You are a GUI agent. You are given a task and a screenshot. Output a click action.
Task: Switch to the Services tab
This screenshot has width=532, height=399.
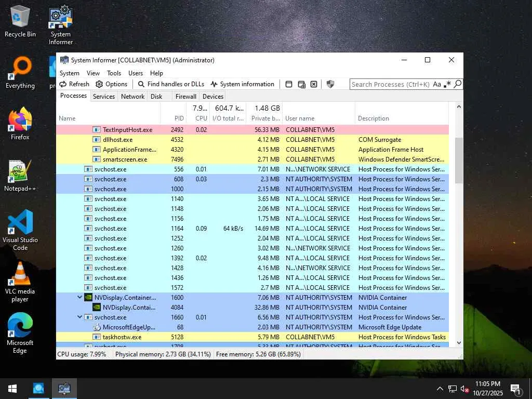point(104,96)
